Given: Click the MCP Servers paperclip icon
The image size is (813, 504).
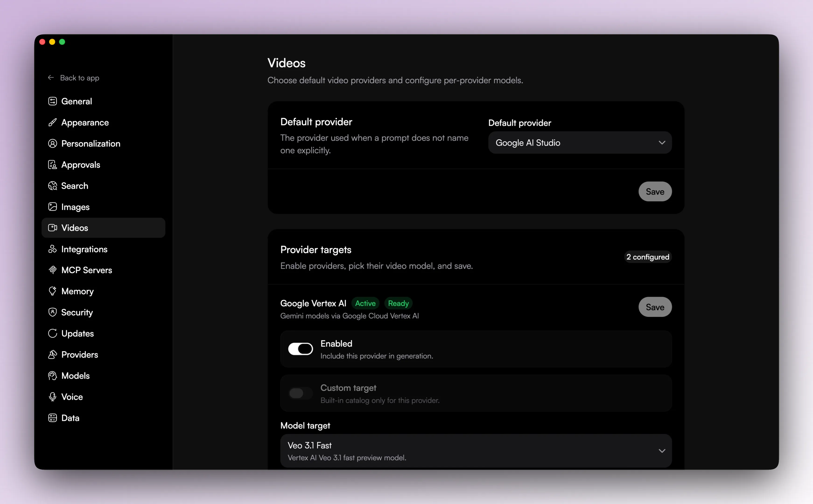Looking at the screenshot, I should point(53,270).
